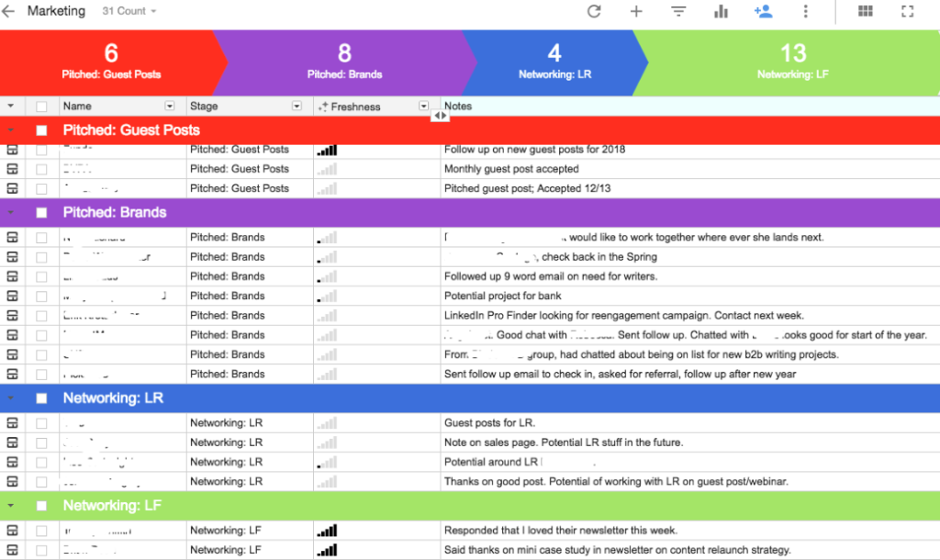This screenshot has height=560, width=940.
Task: Click Stage cell in 'Guest posts for LR.' row
Action: (250, 423)
